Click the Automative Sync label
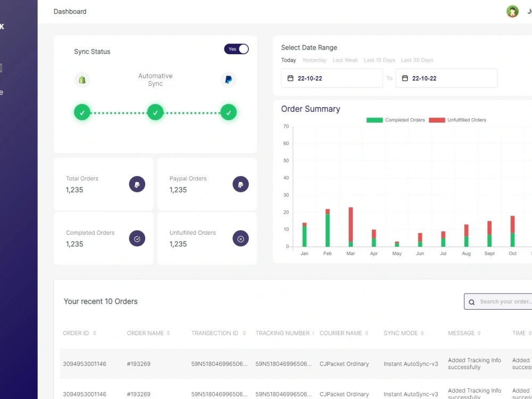Image resolution: width=532 pixels, height=399 pixels. point(155,80)
